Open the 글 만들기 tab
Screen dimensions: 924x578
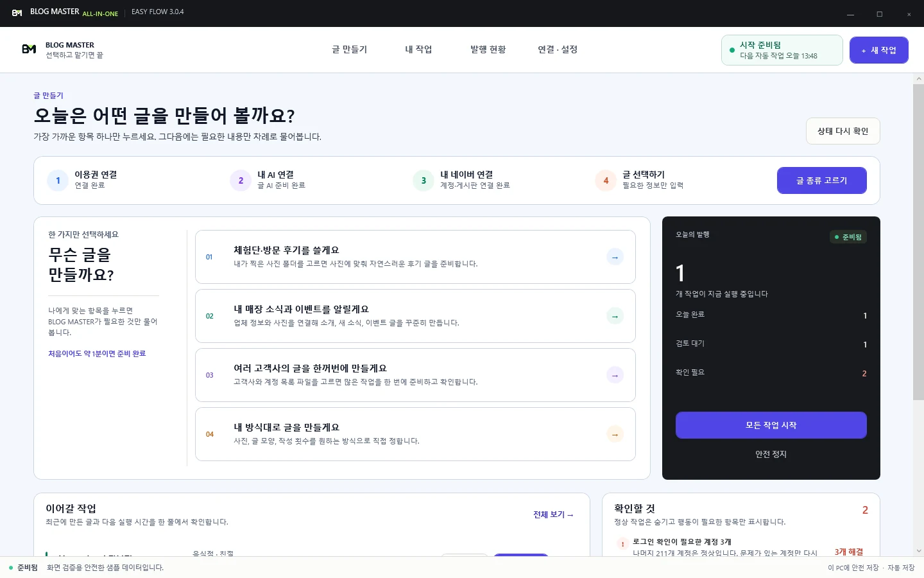pos(350,49)
